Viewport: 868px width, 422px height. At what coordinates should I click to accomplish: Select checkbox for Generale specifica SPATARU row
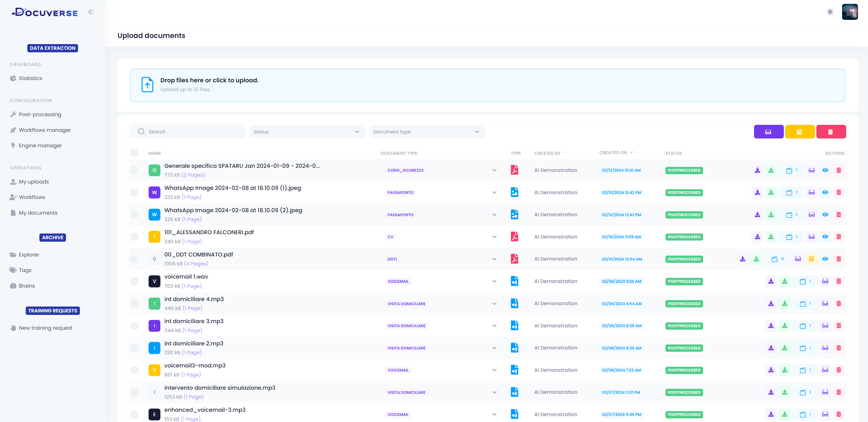(x=134, y=171)
